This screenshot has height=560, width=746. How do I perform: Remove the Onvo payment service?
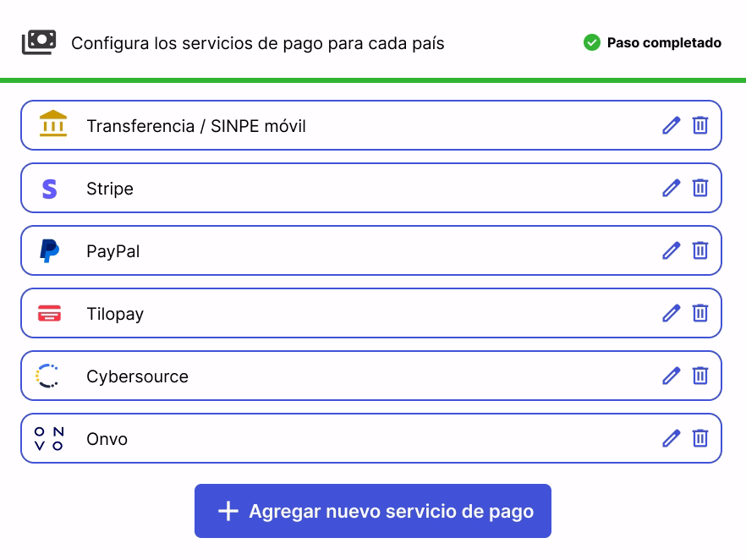point(700,438)
